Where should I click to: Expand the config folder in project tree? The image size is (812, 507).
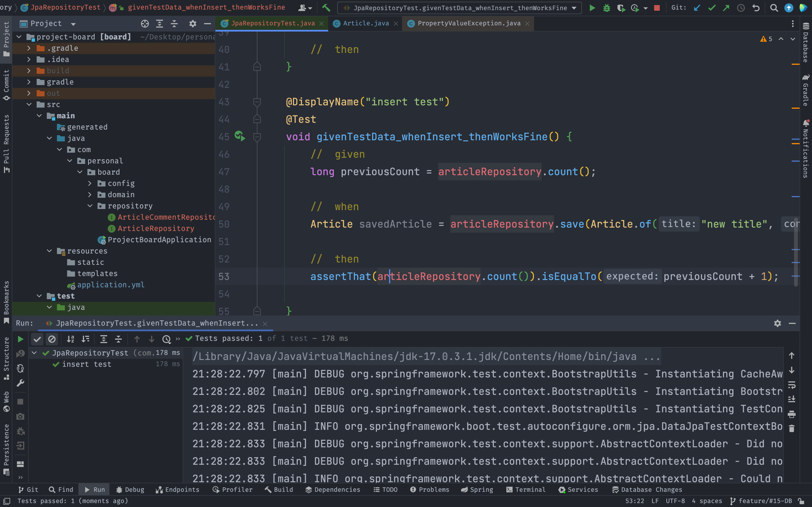point(90,183)
